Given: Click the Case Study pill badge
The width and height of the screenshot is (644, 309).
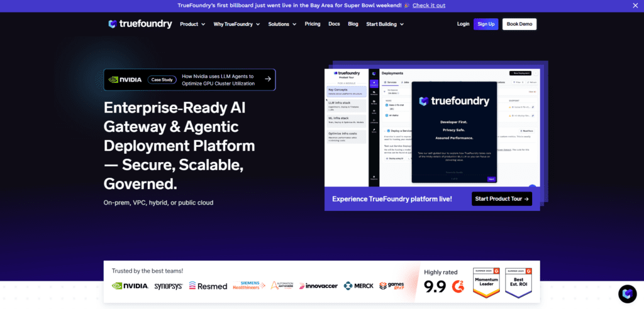Looking at the screenshot, I should point(162,80).
